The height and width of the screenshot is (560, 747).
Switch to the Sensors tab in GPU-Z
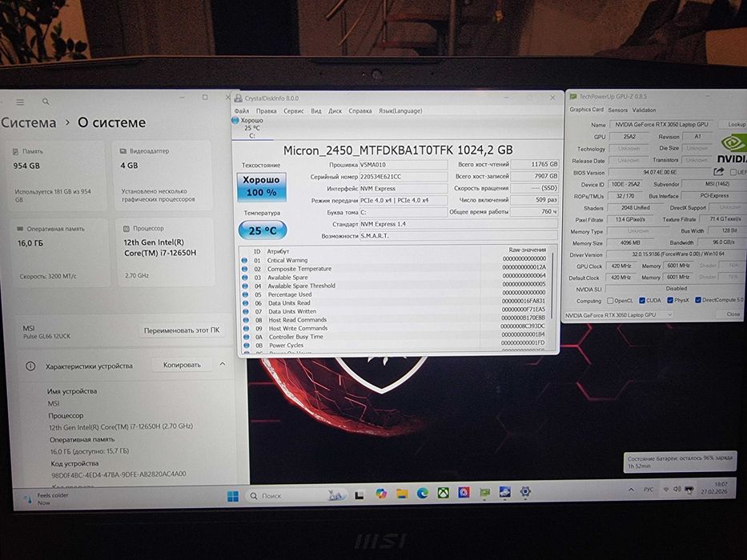[x=617, y=110]
